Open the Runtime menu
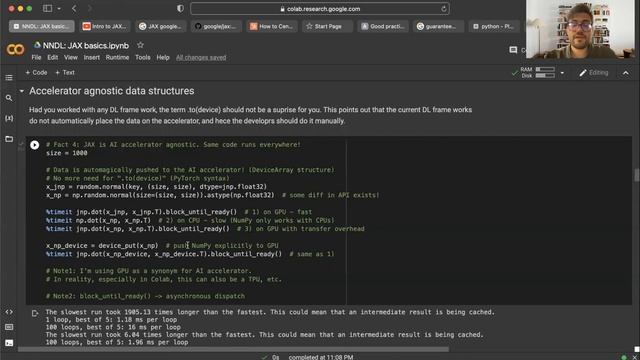The height and width of the screenshot is (360, 640). point(118,58)
